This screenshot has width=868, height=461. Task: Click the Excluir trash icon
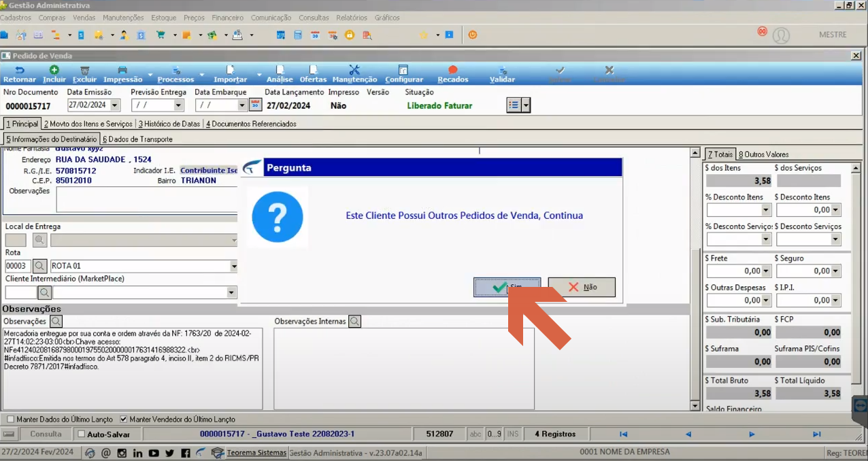click(84, 70)
